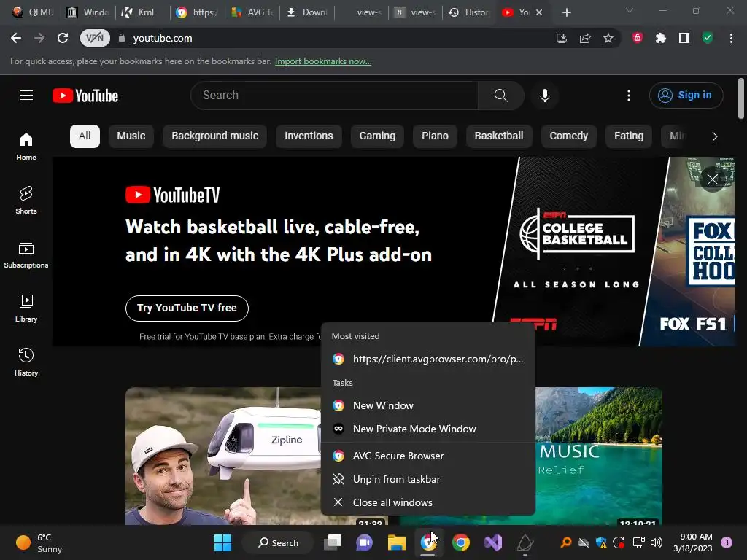Select the Gaming filter chip
The height and width of the screenshot is (560, 747).
point(377,136)
